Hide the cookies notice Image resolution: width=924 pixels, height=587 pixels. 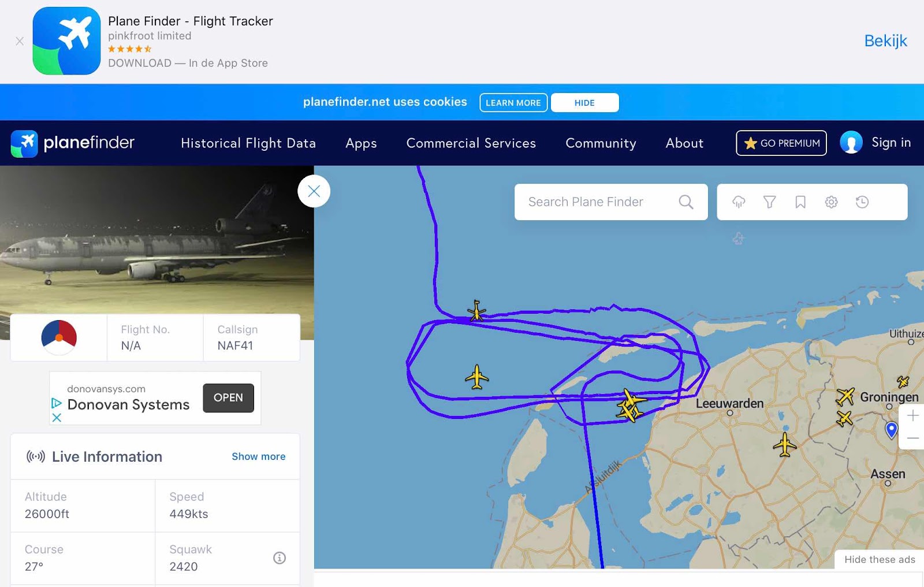coord(584,103)
